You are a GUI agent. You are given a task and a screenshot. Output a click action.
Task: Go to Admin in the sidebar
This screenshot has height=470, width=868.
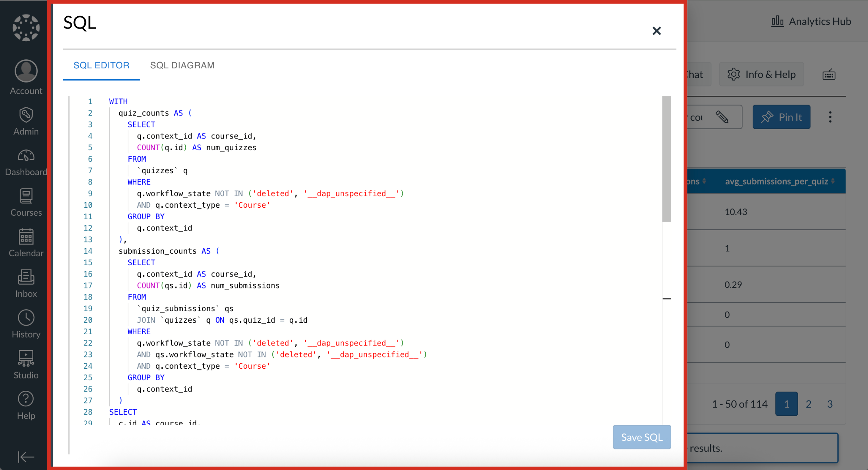pos(26,121)
